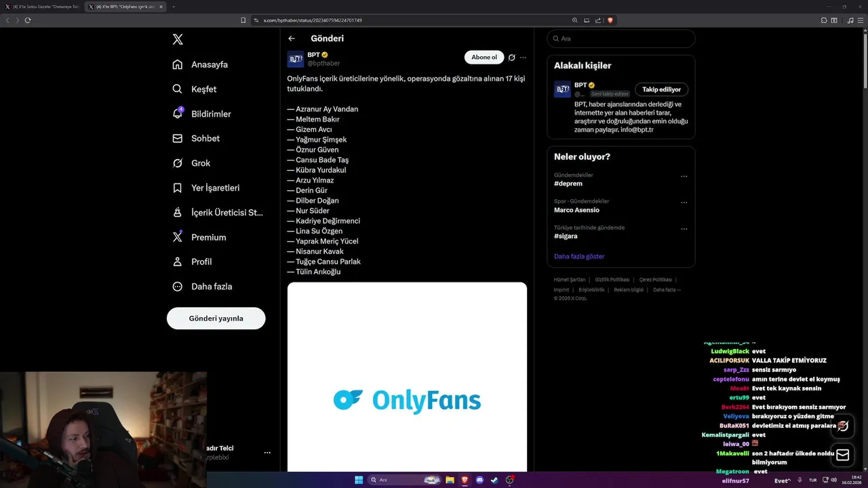Open the Hizmet Şartları footer link
Image resolution: width=868 pixels, height=488 pixels.
point(570,280)
